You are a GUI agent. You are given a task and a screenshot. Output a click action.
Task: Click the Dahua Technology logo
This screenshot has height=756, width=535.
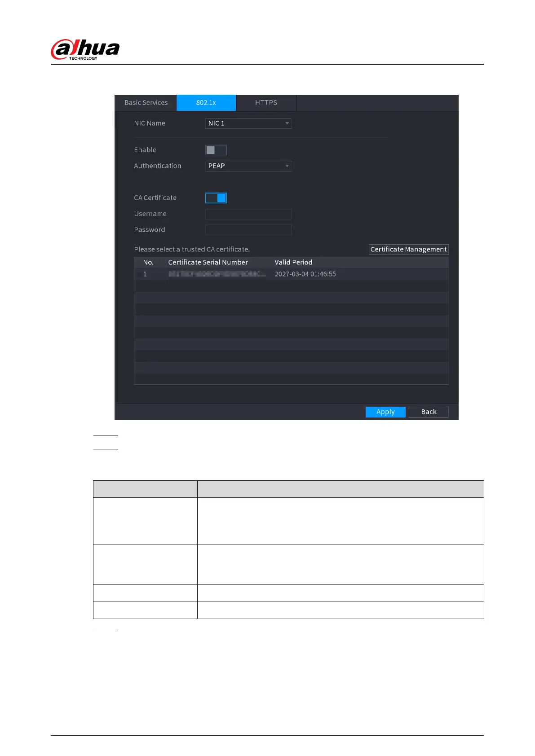tap(85, 49)
